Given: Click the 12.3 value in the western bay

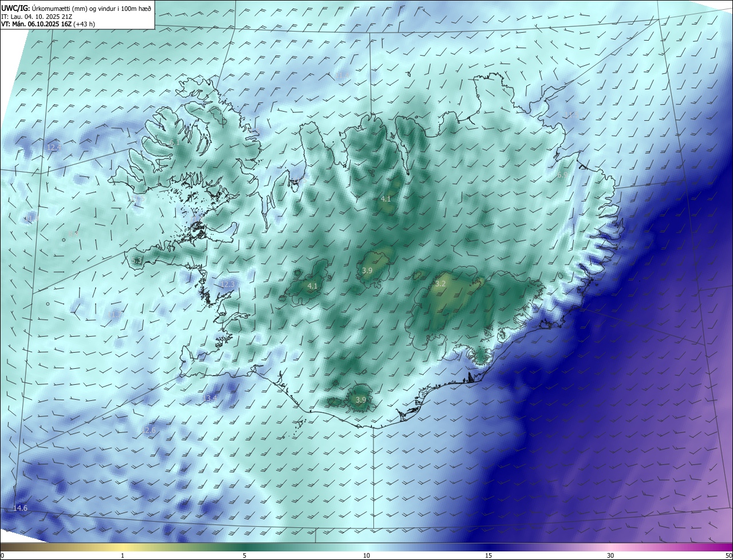Looking at the screenshot, I should point(228,284).
